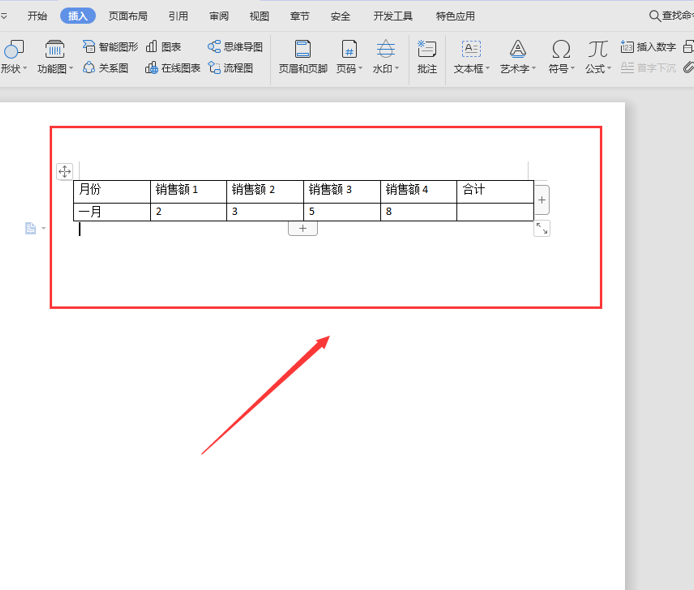Click the 销售额 3 header cell

[342, 192]
